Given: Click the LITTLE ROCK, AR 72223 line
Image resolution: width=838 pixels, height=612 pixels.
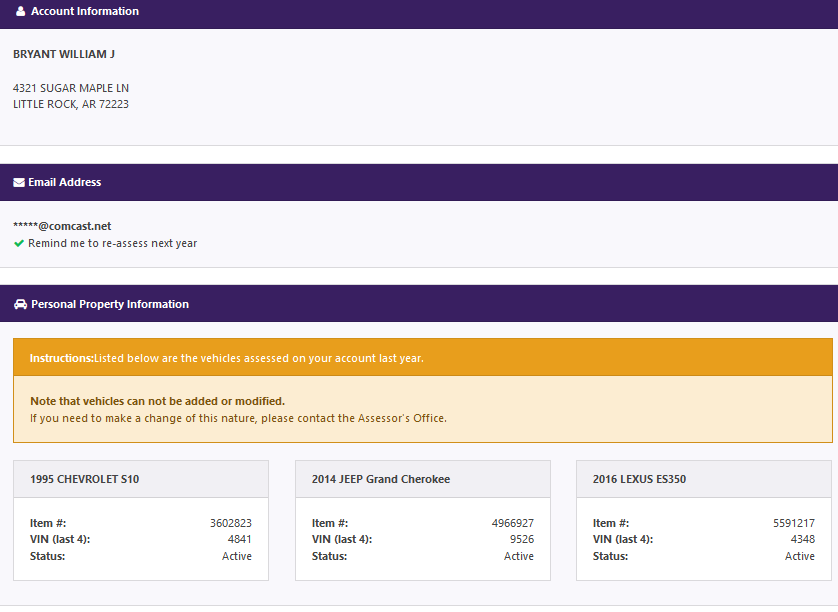Looking at the screenshot, I should coord(71,104).
